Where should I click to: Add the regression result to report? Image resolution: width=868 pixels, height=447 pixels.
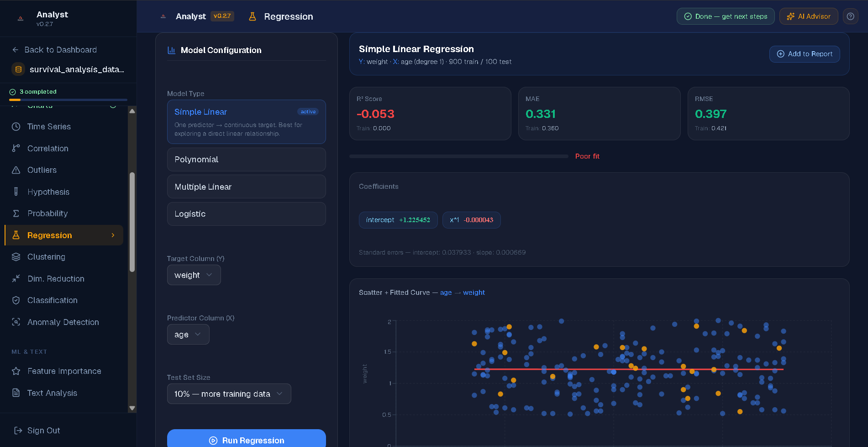pos(805,54)
